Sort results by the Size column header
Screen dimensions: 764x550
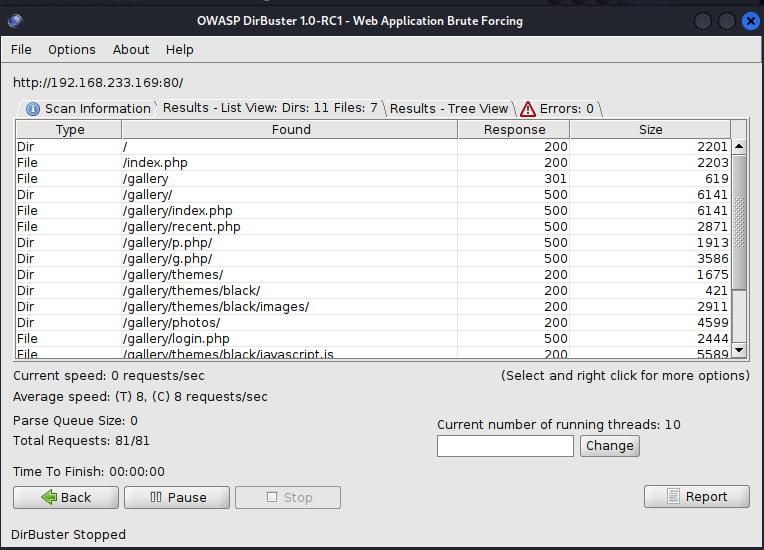point(650,130)
